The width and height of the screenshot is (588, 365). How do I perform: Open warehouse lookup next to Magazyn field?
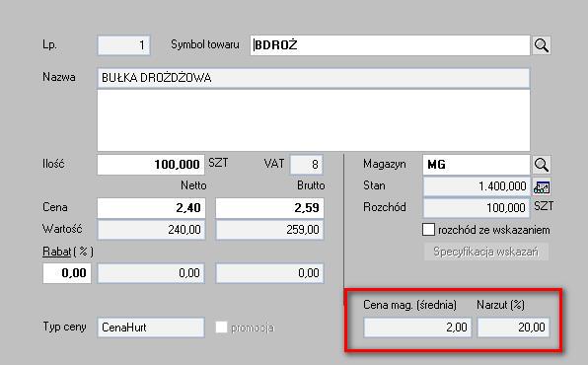coord(541,165)
